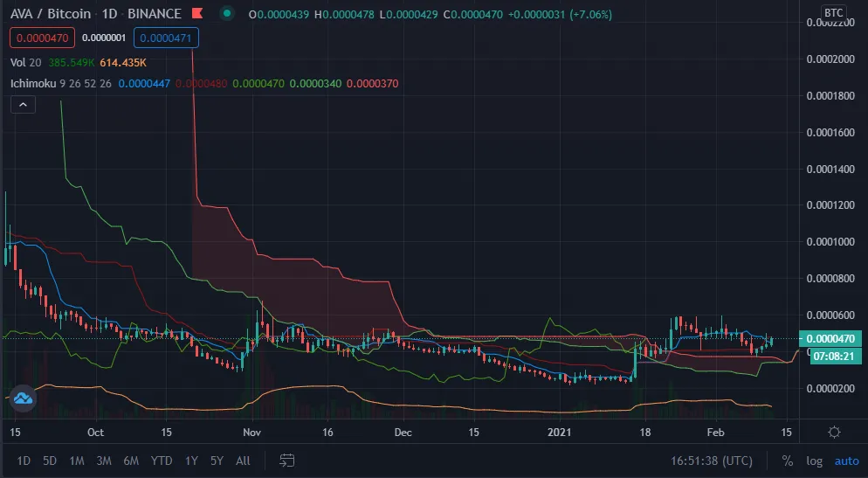
Task: Click the 1D interval label in the title
Action: click(x=110, y=13)
